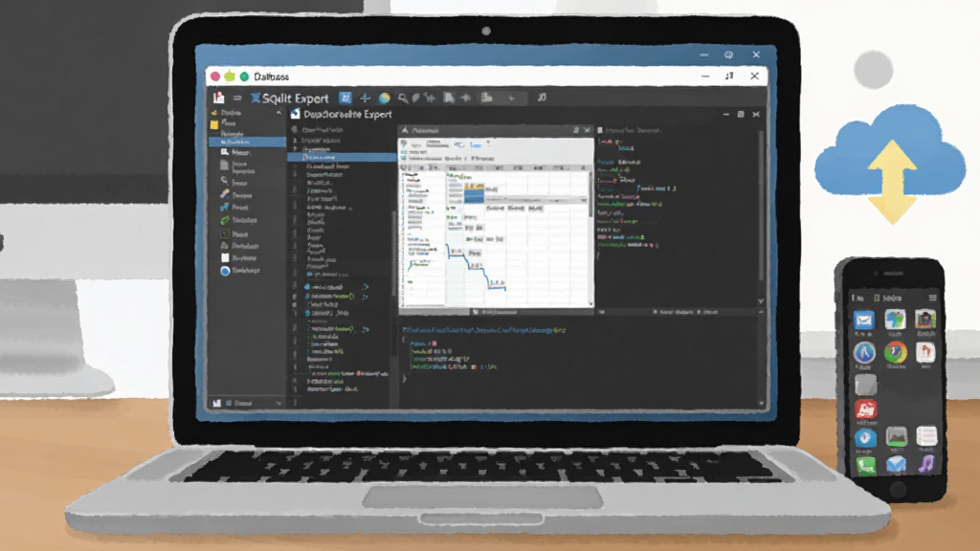The width and height of the screenshot is (980, 551).
Task: Click the blue plus icon in the toolbar
Action: click(x=365, y=99)
